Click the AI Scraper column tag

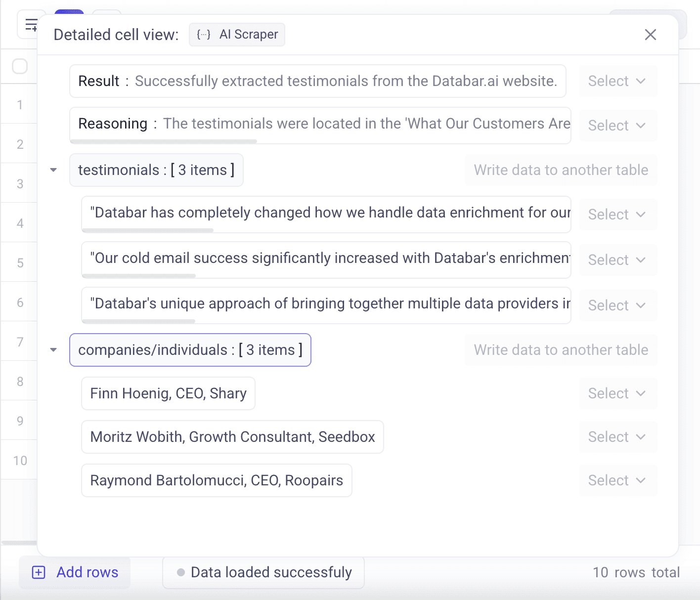[237, 35]
